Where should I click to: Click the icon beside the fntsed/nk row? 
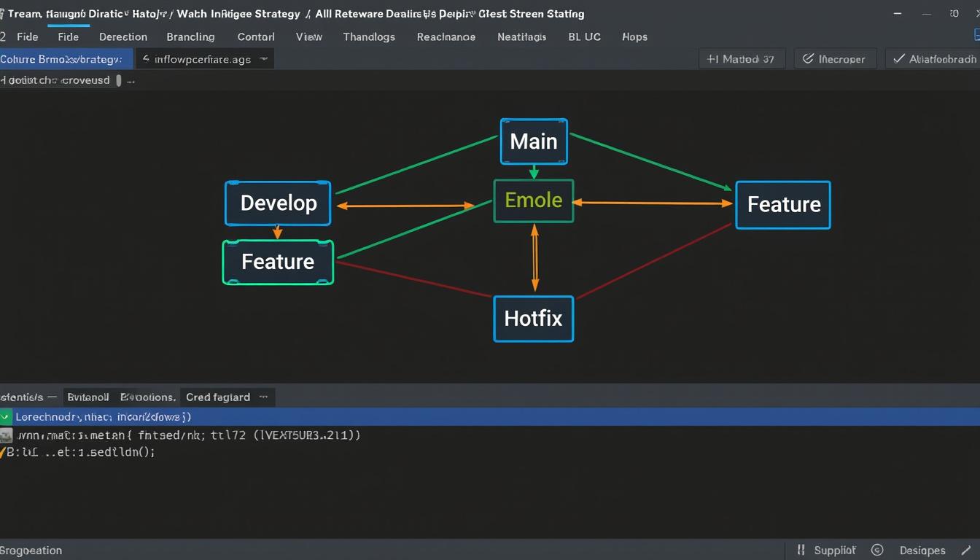(6, 435)
